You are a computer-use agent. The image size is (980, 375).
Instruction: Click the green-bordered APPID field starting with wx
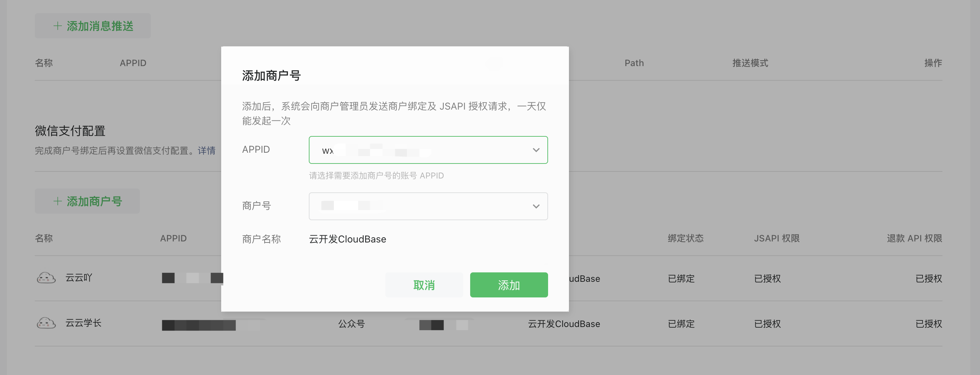418,150
